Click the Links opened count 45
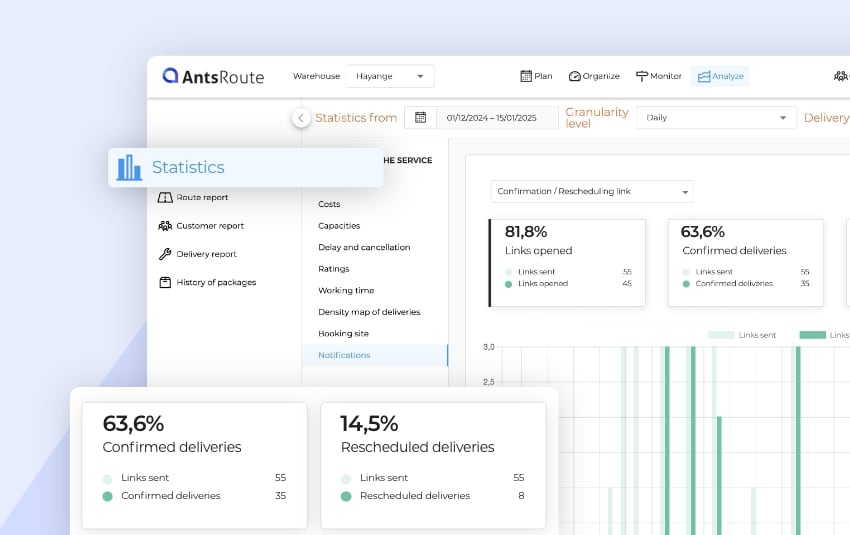Screen dimensions: 850x535 coord(627,283)
